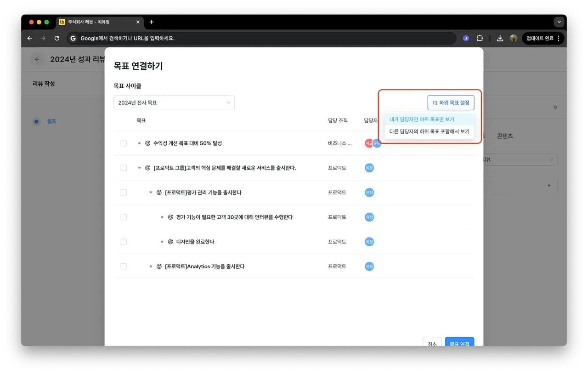Viewport: 588px width, 374px height.
Task: Click target icon of 수익성 개선 목표 goal
Action: (147, 143)
